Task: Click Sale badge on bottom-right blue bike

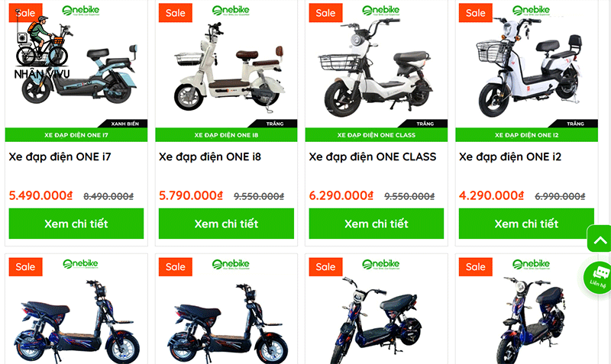Action: [x=475, y=266]
